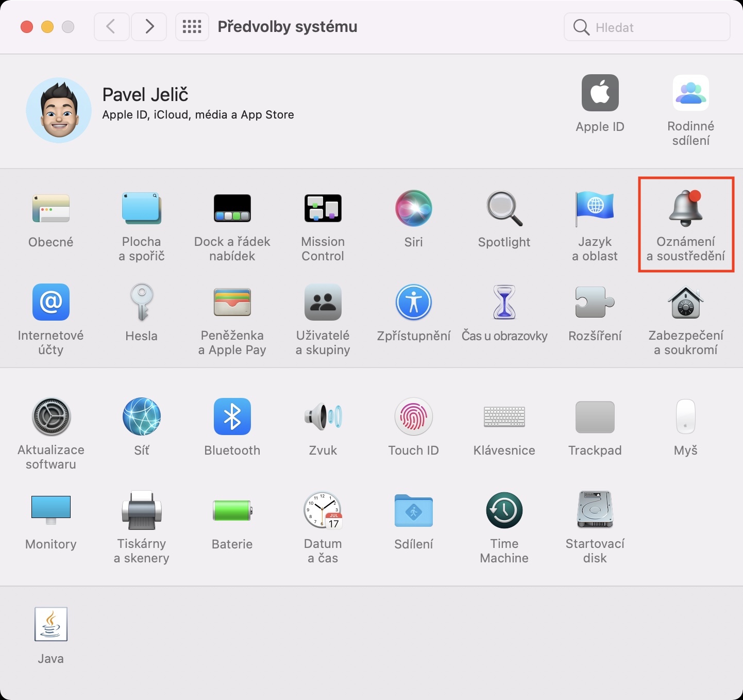Open Obecné preferences
This screenshot has width=743, height=700.
51,208
